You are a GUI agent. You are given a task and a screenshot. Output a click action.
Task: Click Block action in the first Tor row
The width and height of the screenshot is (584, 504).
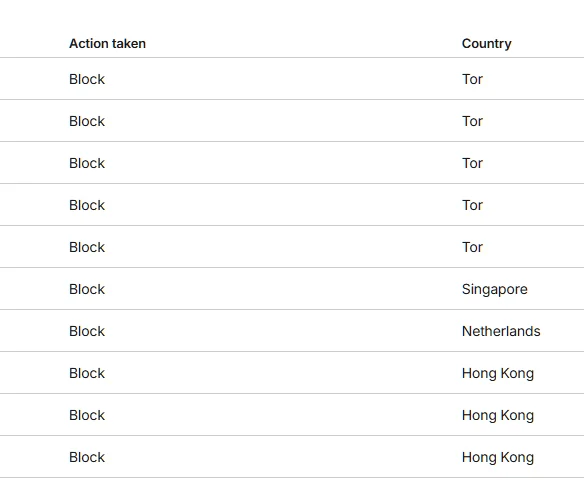click(x=87, y=79)
